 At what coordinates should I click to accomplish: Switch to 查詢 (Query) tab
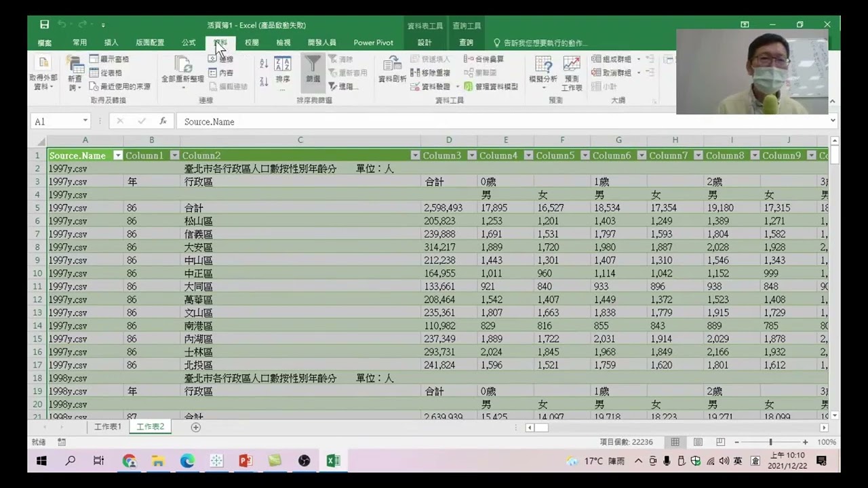(467, 43)
